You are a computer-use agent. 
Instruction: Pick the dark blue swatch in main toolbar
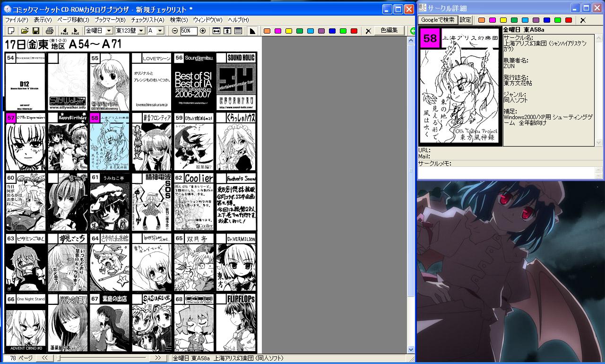[332, 31]
